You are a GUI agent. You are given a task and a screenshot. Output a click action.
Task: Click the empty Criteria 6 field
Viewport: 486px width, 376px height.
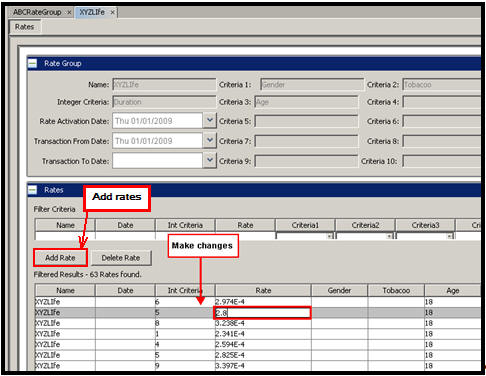pos(442,121)
